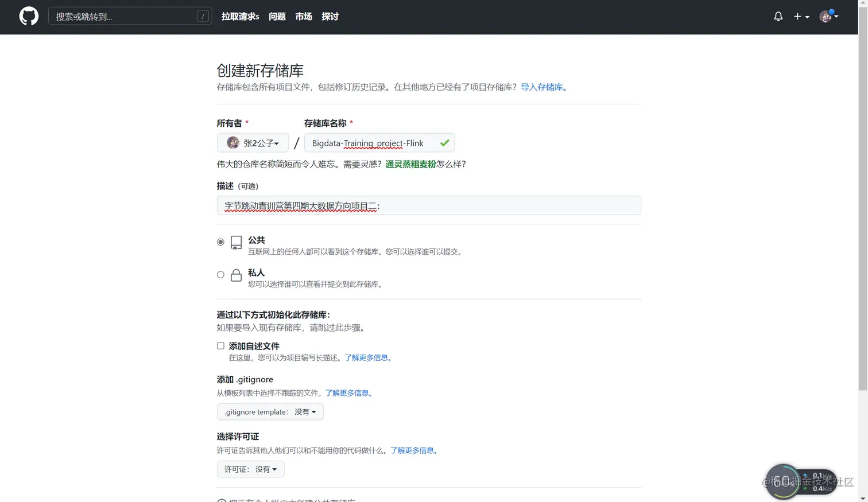Click the book icon next to 公共
Screen dimensions: 868x502
point(236,242)
